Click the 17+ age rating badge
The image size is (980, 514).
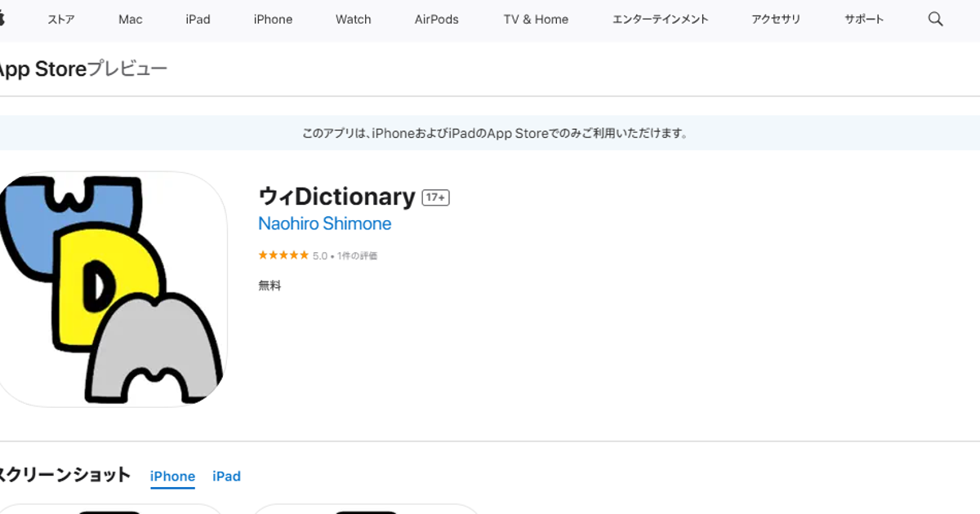(x=435, y=197)
